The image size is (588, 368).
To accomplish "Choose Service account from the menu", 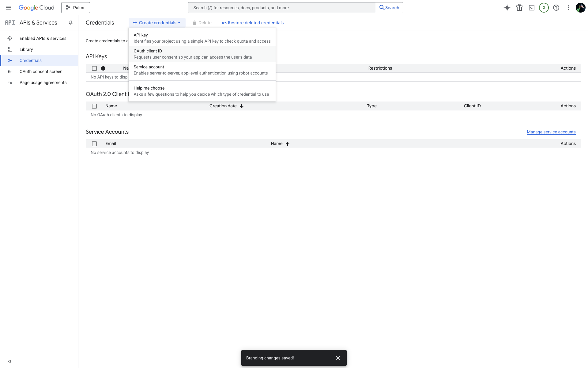I will pos(202,70).
